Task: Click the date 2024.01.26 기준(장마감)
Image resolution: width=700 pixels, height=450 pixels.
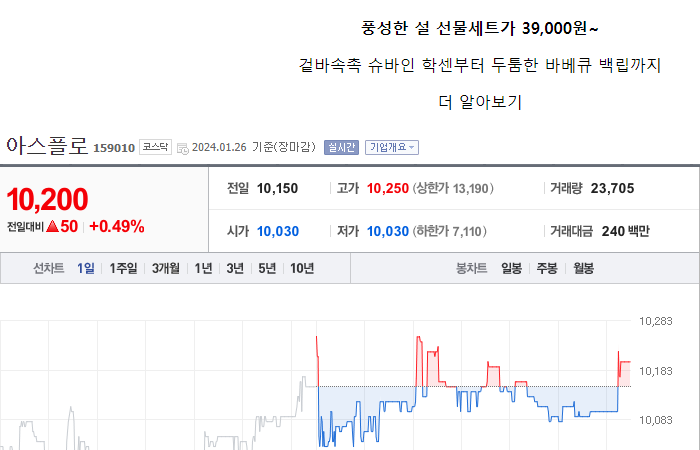Action: coord(254,147)
